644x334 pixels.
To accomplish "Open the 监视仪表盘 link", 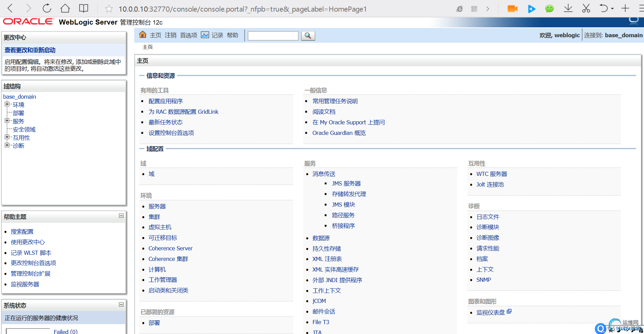I will pos(491,312).
